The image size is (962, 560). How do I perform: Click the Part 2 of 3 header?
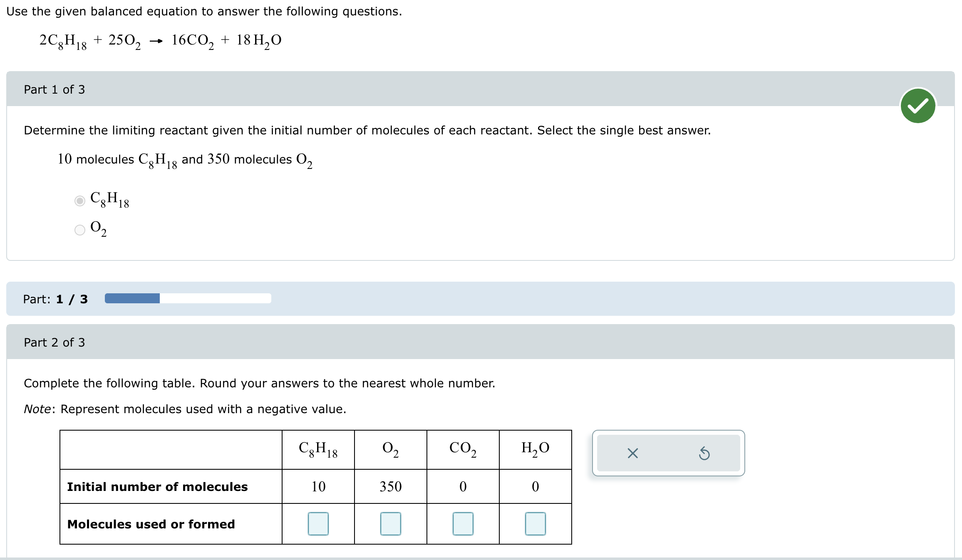click(x=54, y=342)
